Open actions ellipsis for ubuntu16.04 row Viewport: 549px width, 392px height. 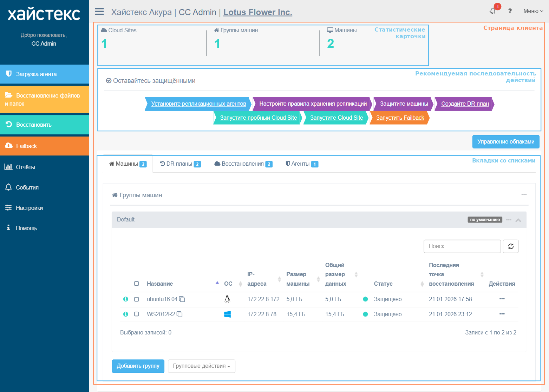coord(502,299)
